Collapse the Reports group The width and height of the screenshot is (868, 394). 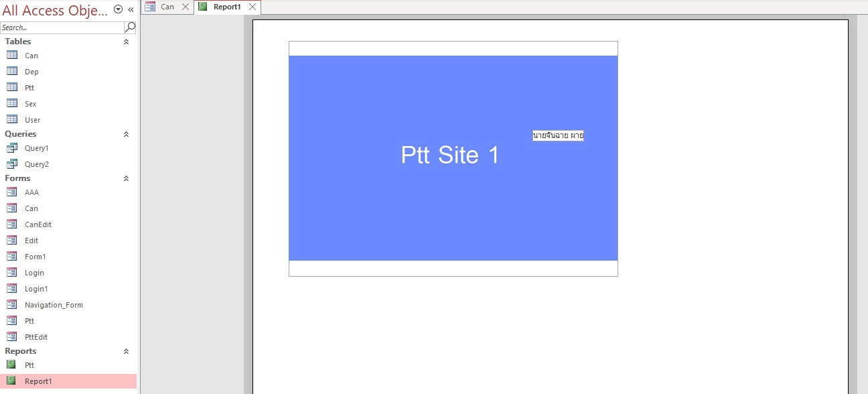(x=126, y=351)
